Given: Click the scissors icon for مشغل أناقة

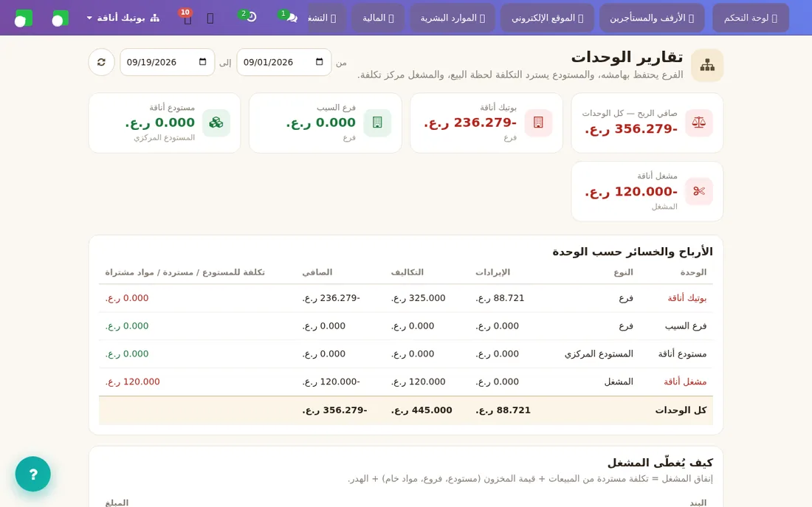Looking at the screenshot, I should tap(698, 191).
